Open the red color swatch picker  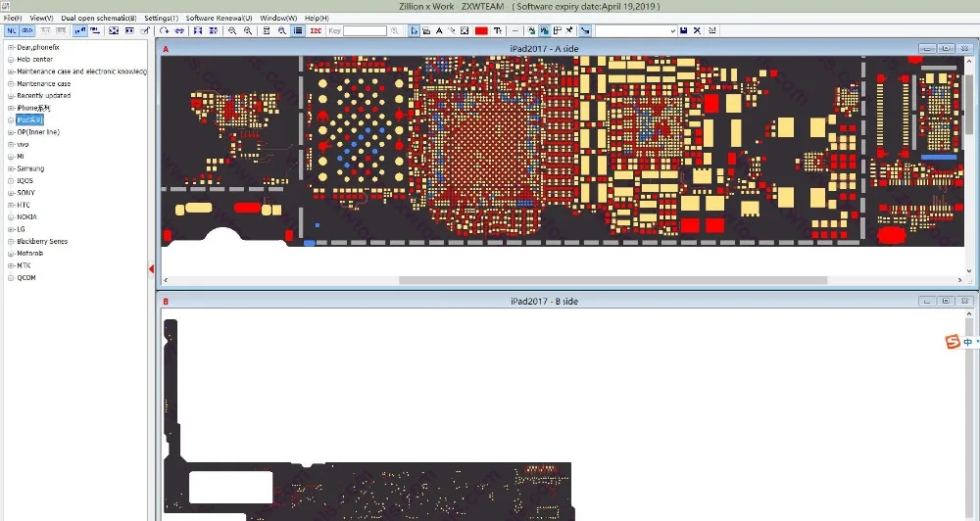tap(481, 30)
